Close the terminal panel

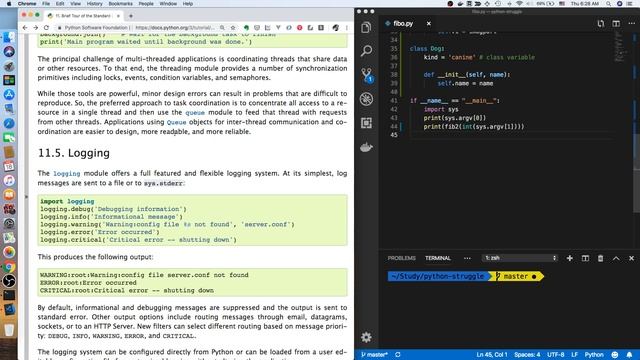[631, 258]
